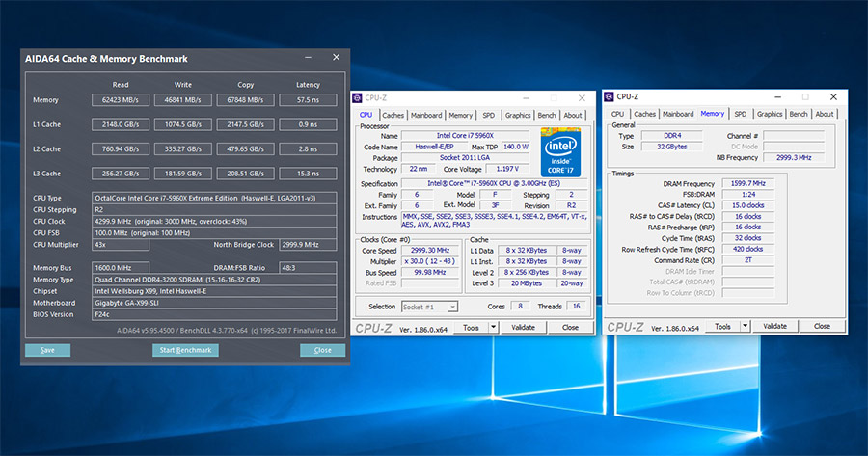Click Start Benchmark in AIDA64
Image resolution: width=868 pixels, height=456 pixels.
[x=185, y=350]
